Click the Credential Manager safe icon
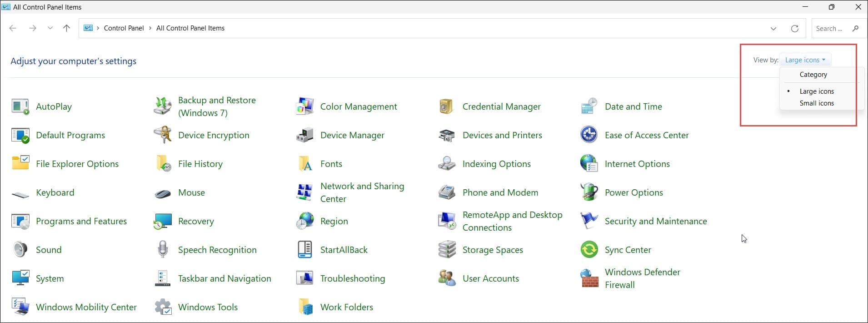The height and width of the screenshot is (323, 868). [447, 106]
